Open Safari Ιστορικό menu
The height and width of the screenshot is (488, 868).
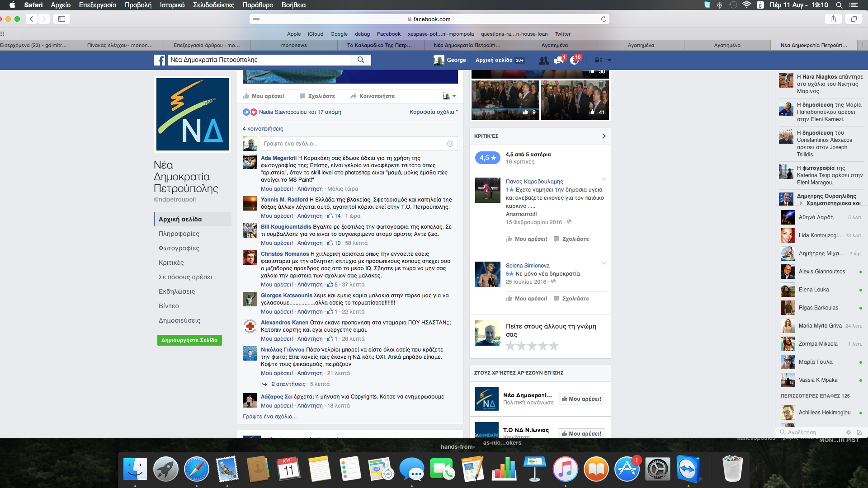(x=172, y=5)
